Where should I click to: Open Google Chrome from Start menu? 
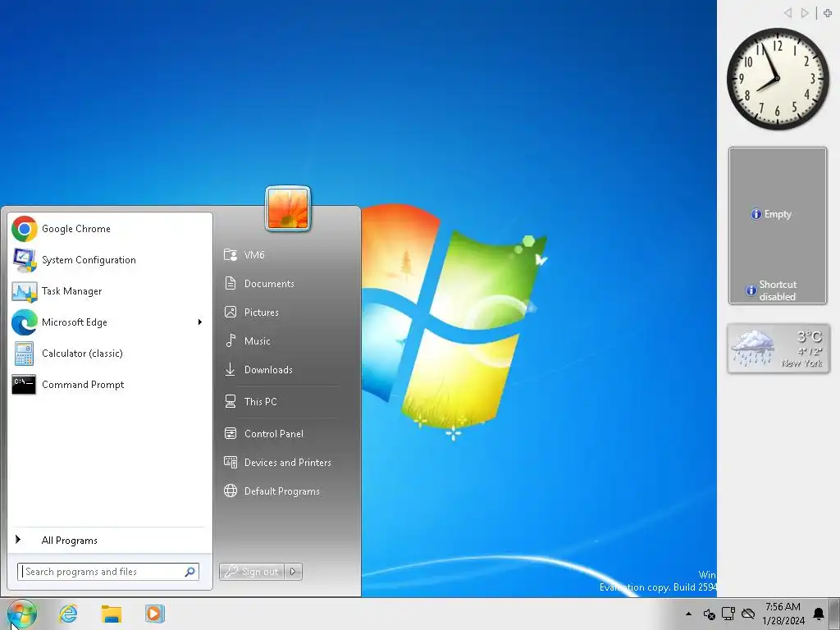click(x=110, y=229)
